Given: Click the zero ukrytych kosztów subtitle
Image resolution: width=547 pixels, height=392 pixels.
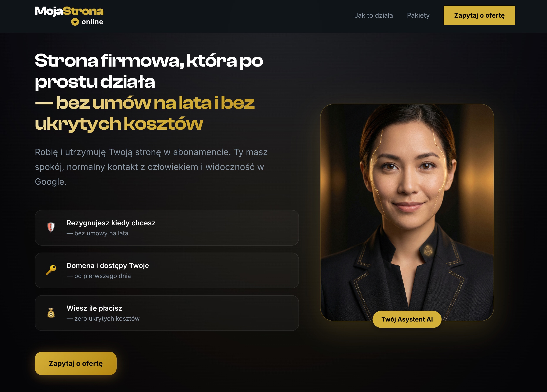Looking at the screenshot, I should click(x=103, y=318).
